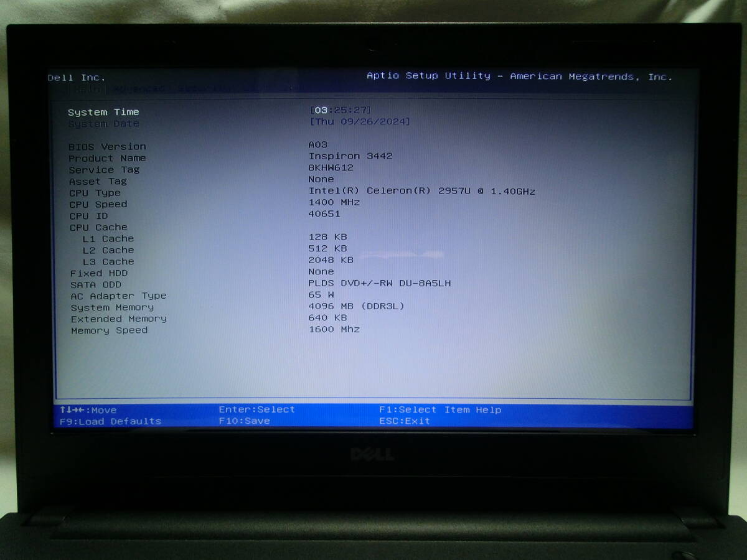Click the F9:Load Defaults hint
The image size is (747, 560).
click(x=110, y=421)
